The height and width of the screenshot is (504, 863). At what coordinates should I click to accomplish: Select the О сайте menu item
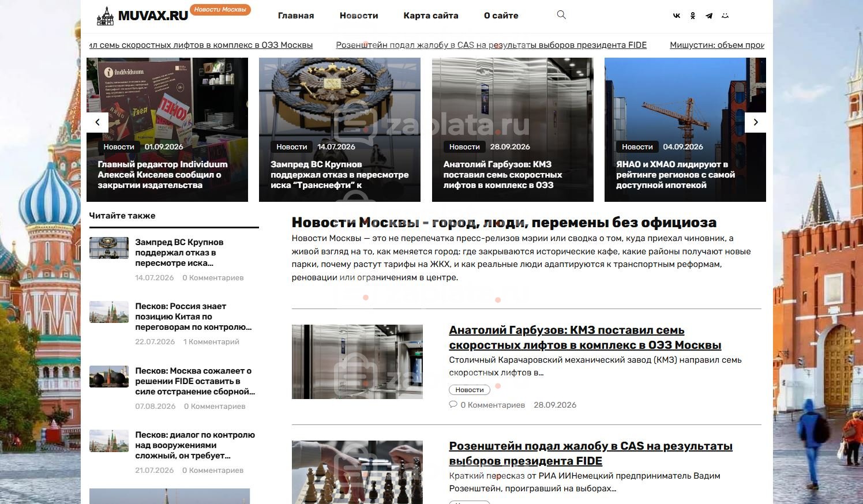[501, 16]
